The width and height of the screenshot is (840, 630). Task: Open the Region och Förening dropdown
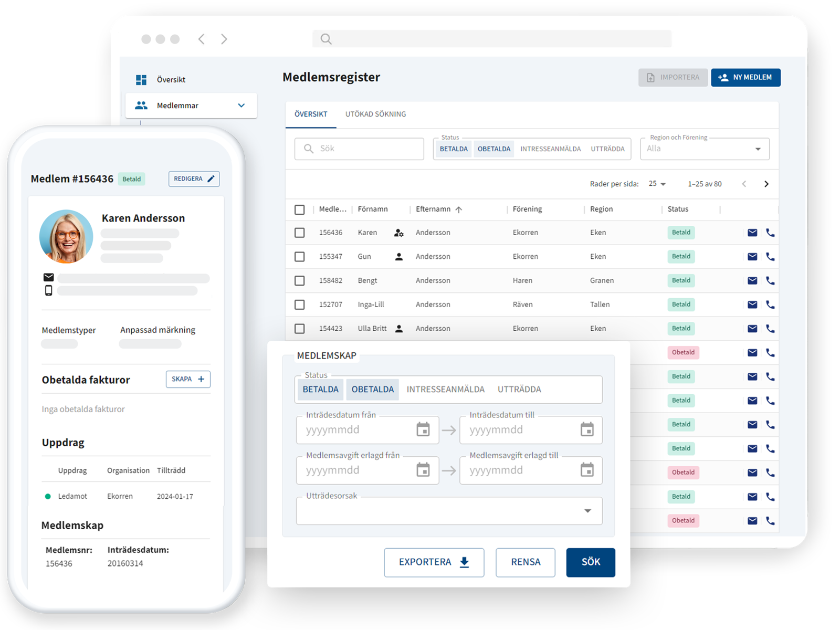(758, 149)
